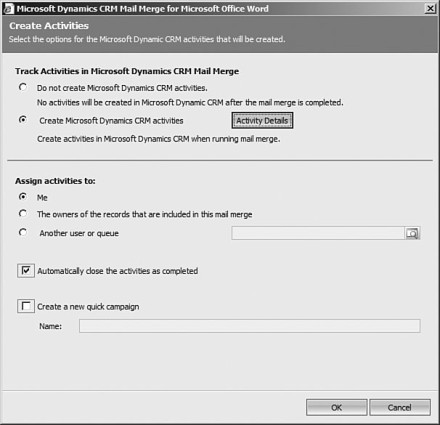
Task: Click the 'Assign activities to:' label
Action: (x=55, y=181)
